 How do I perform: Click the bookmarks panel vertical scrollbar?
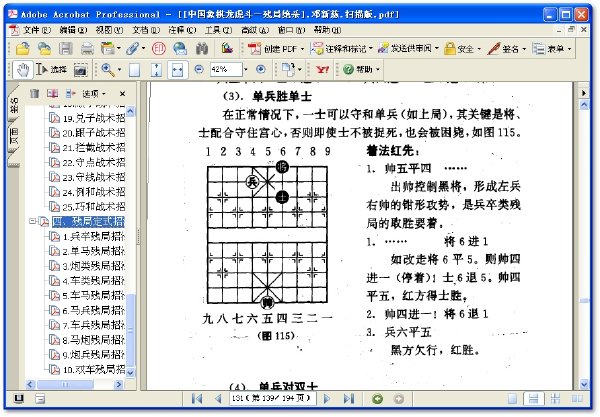(x=130, y=241)
